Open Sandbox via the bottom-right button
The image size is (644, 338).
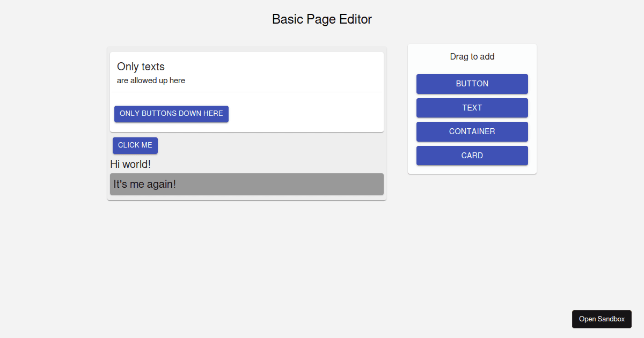click(x=602, y=319)
